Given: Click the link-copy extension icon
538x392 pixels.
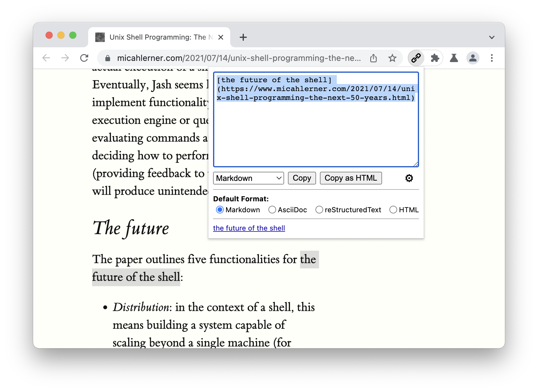Looking at the screenshot, I should 416,58.
